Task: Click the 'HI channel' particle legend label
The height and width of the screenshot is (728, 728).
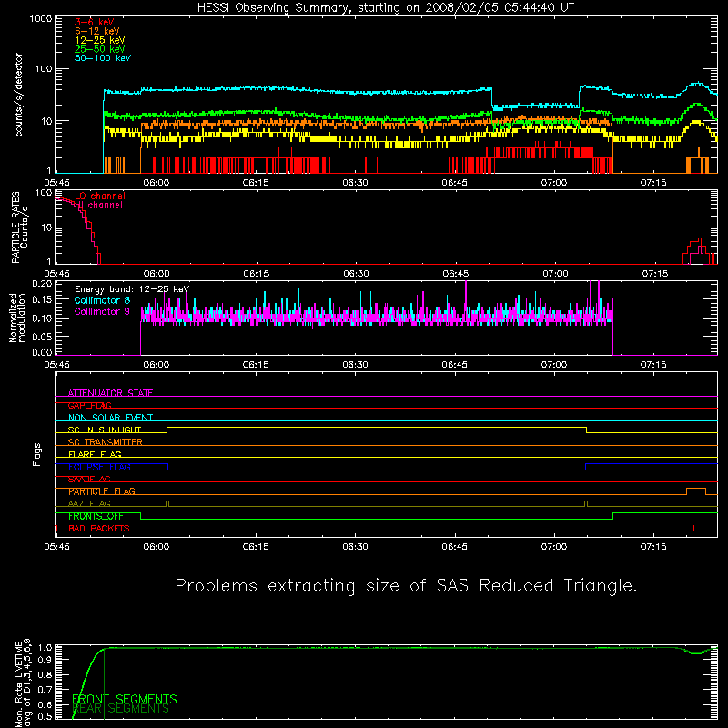Action: tap(98, 206)
